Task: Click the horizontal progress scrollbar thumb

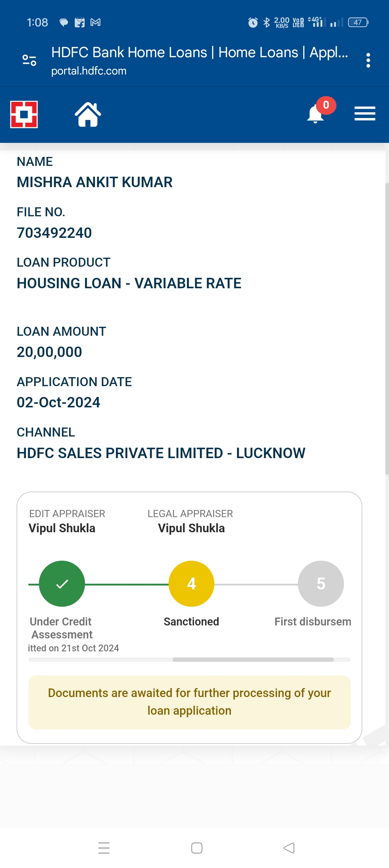Action: 253,660
